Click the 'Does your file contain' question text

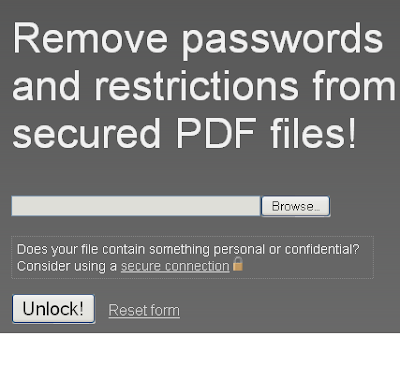click(81, 249)
